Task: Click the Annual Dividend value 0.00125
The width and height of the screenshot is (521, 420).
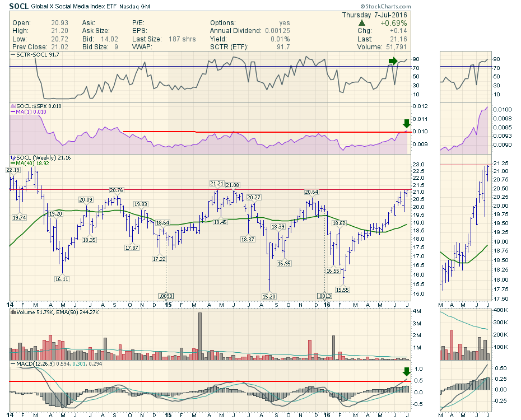Action: [277, 31]
